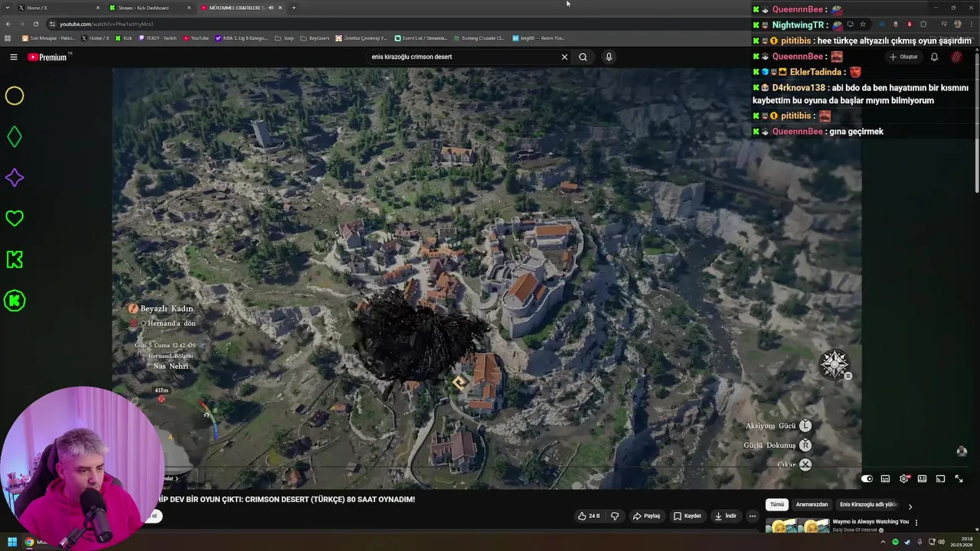Select the Tümü filter chip
Screen dimensions: 980x551
pos(776,504)
